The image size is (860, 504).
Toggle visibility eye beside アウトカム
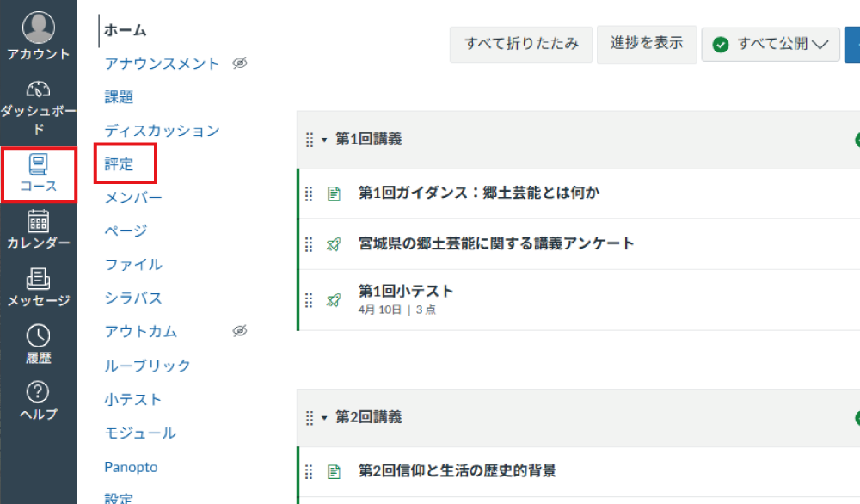tap(240, 331)
